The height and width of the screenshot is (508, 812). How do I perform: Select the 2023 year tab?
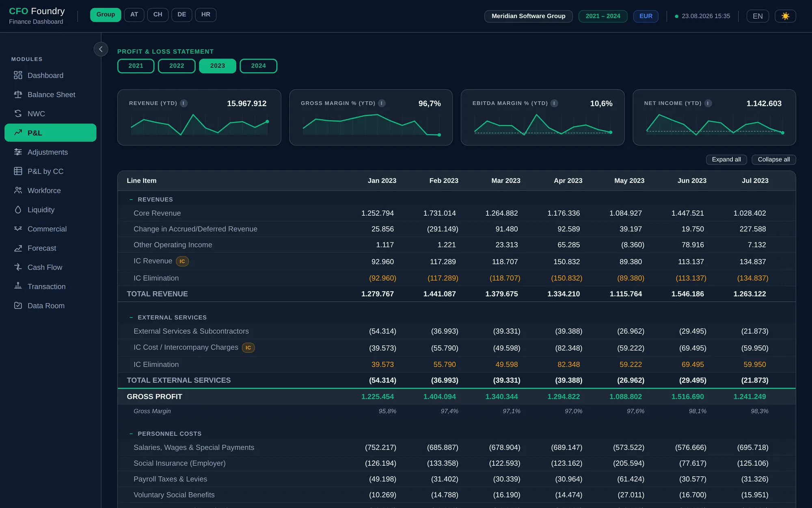[217, 66]
